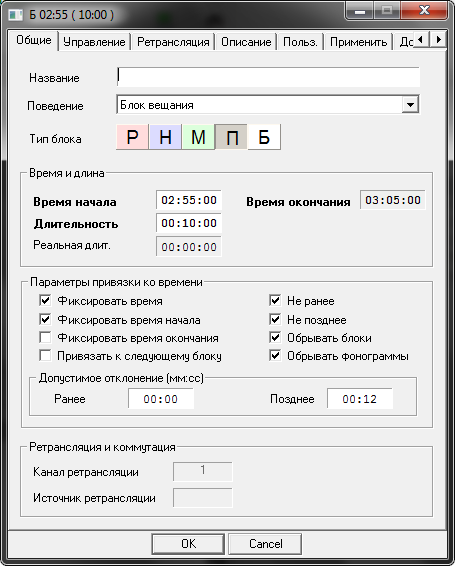Open the Ретрансляция tab
455x566 pixels.
click(x=173, y=42)
